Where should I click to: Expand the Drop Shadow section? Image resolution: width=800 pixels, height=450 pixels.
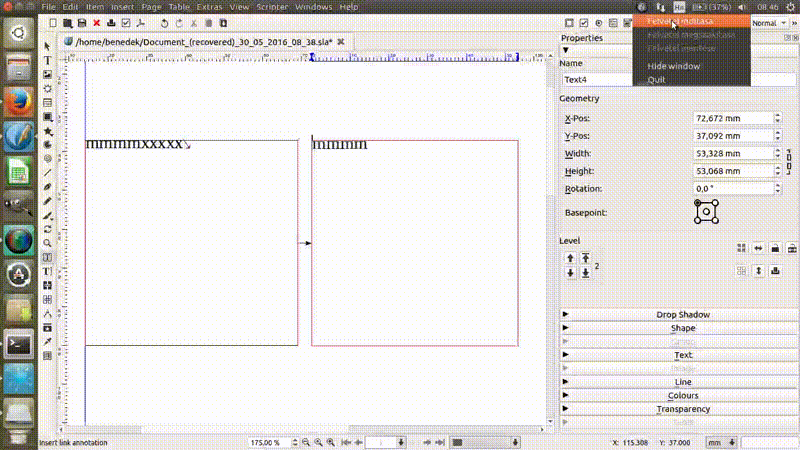[683, 314]
